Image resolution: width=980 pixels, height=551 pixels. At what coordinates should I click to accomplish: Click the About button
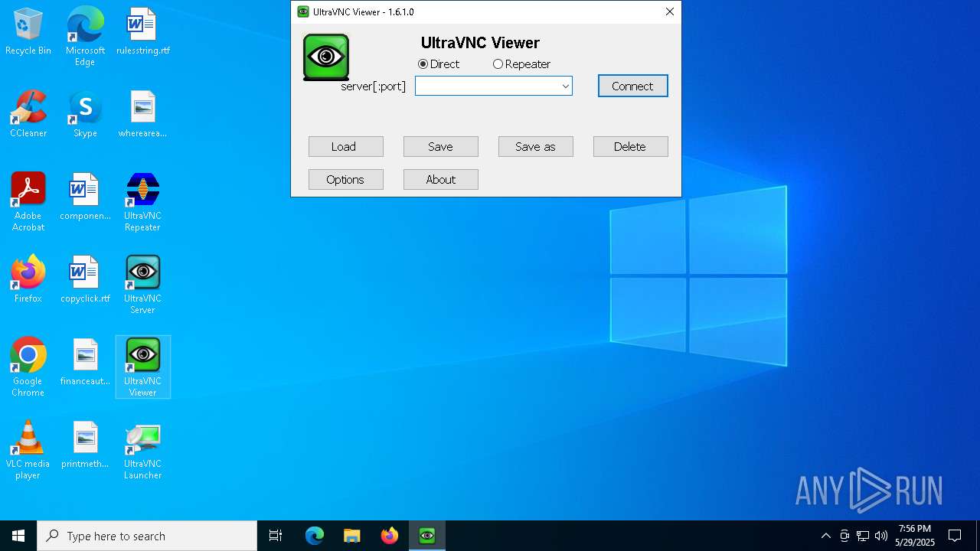(441, 180)
